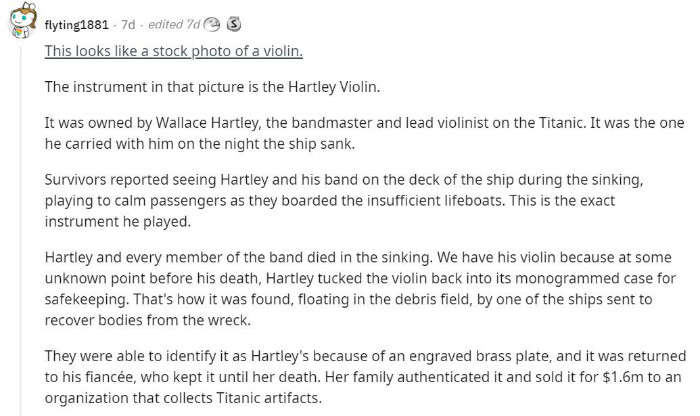Image resolution: width=700 pixels, height=416 pixels.
Task: Click the silver S award badge
Action: [234, 24]
